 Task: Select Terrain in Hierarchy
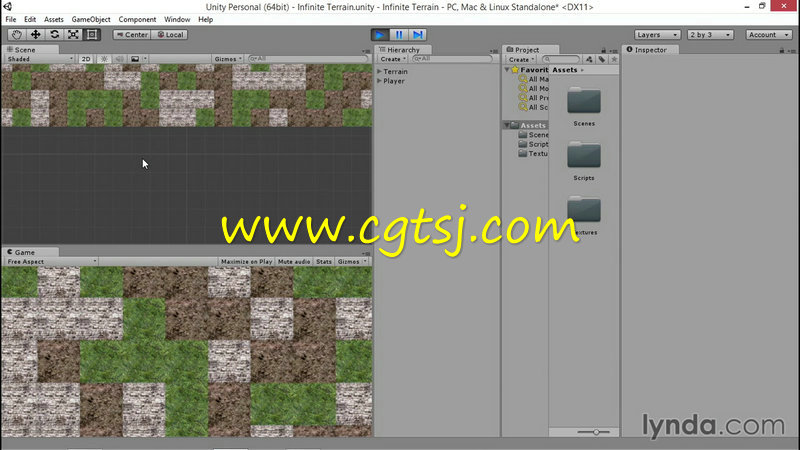pos(395,72)
